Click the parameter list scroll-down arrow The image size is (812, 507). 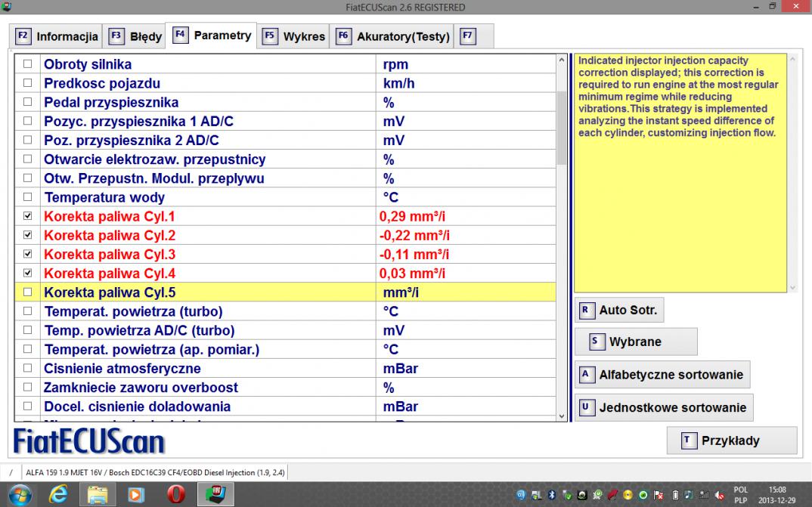562,416
